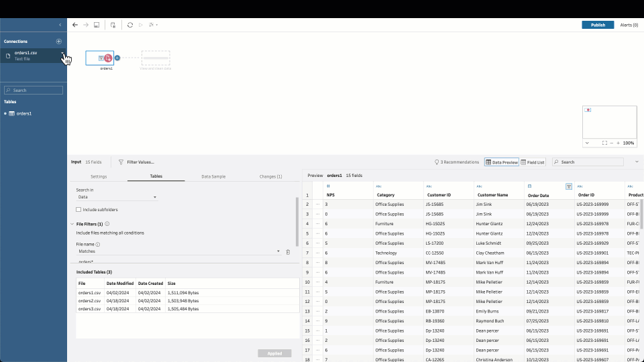Image resolution: width=644 pixels, height=362 pixels.
Task: Click the refresh data icon
Action: pos(129,25)
